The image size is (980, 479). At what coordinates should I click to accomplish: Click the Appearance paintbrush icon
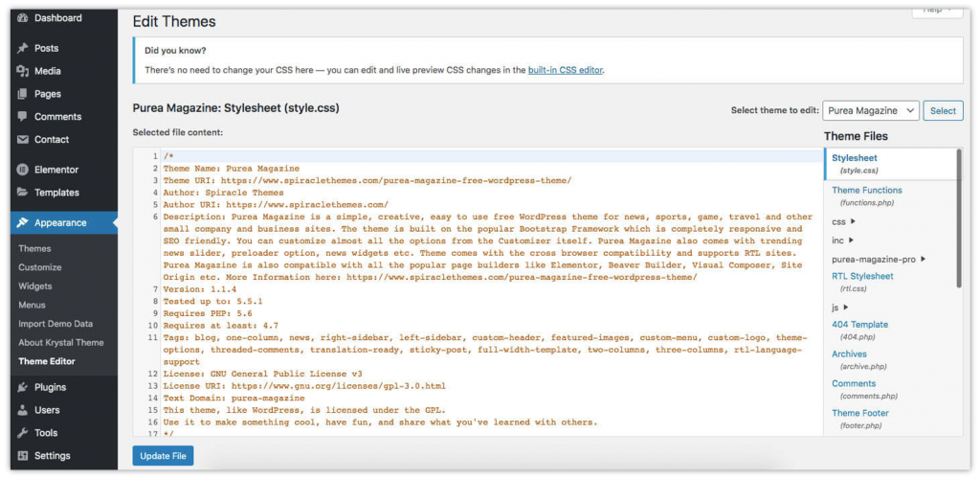point(23,222)
